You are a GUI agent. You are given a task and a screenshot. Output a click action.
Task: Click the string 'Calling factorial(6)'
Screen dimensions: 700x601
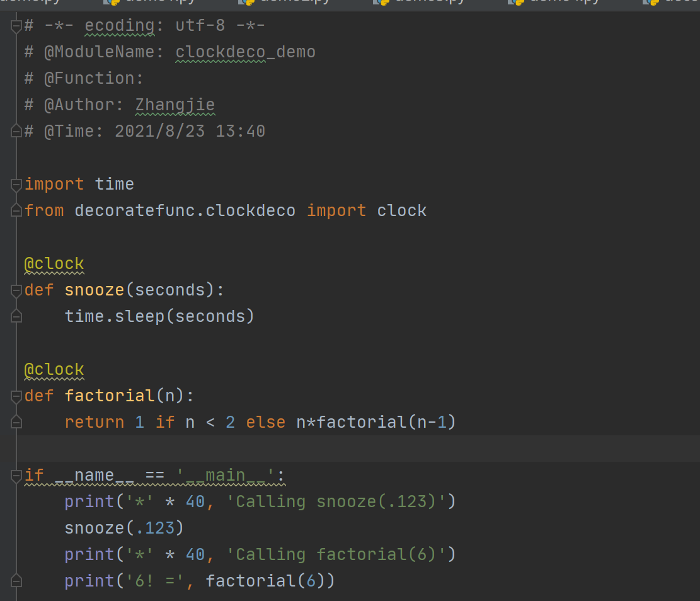click(x=336, y=554)
